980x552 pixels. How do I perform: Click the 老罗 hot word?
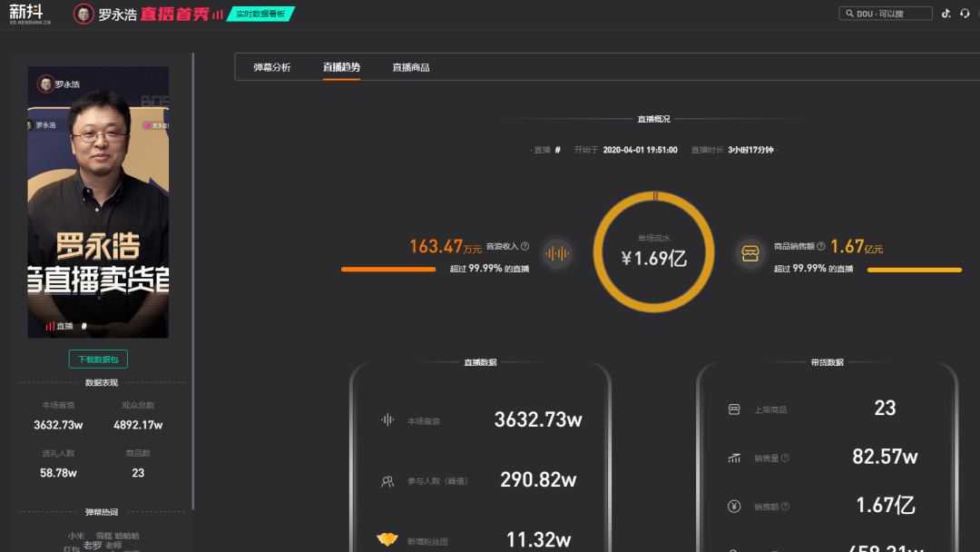93,545
